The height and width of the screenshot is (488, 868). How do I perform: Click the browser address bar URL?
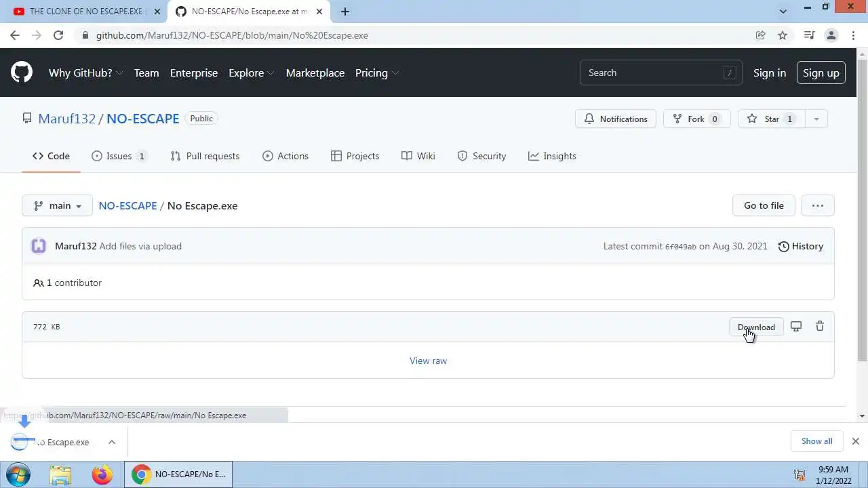pos(232,35)
